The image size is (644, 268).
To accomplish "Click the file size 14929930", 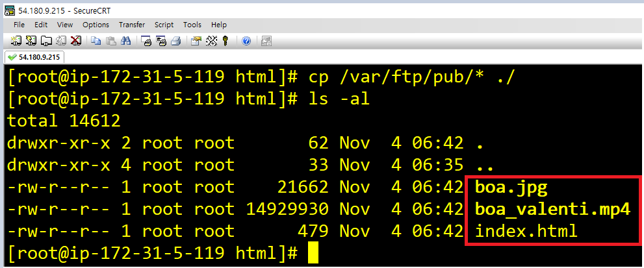I will coord(287,210).
